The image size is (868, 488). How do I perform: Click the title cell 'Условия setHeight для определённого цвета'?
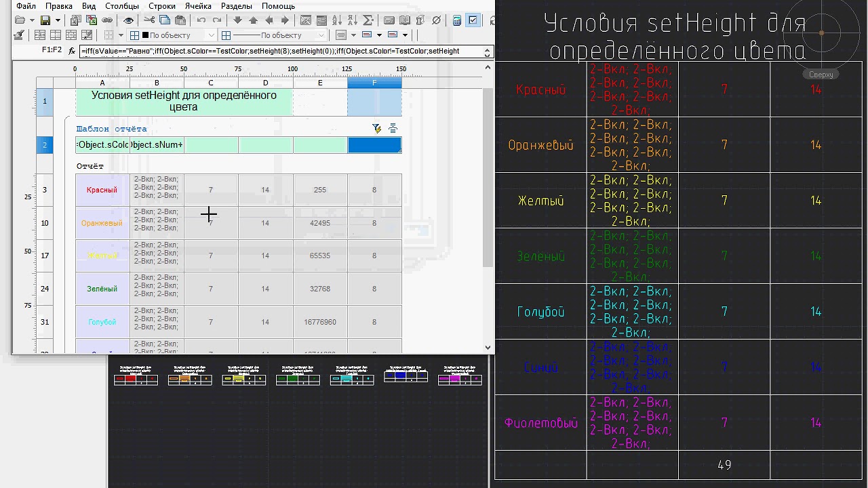tap(184, 102)
